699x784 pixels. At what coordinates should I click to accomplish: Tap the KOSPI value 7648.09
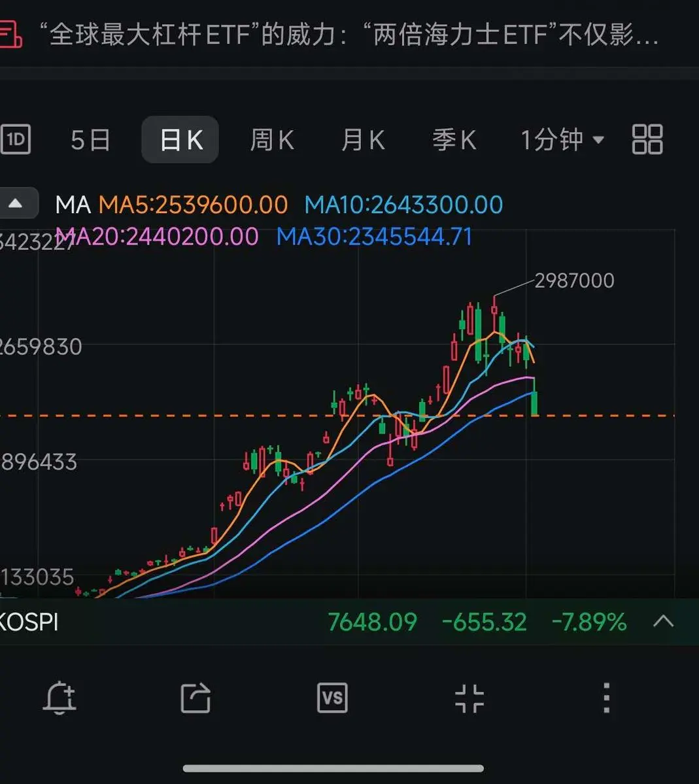coord(373,622)
